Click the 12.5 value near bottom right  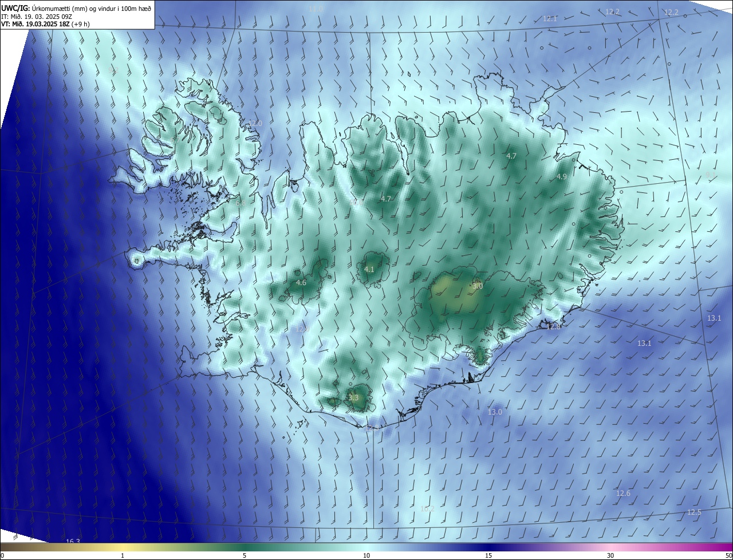[x=693, y=512]
